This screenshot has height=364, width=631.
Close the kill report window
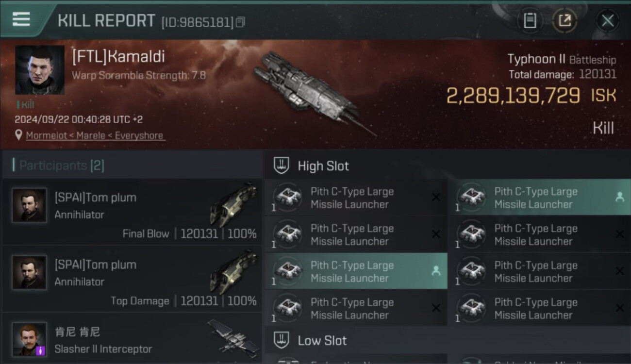coord(607,20)
